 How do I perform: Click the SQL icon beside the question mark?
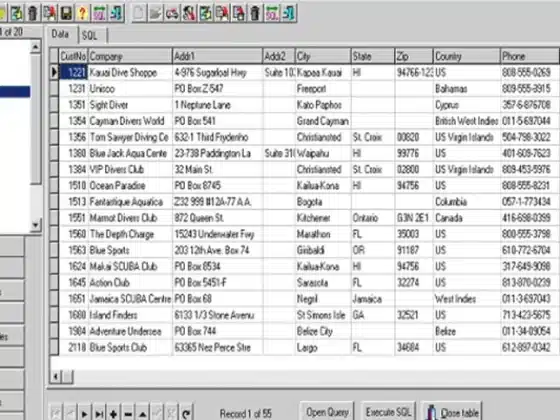(x=99, y=13)
